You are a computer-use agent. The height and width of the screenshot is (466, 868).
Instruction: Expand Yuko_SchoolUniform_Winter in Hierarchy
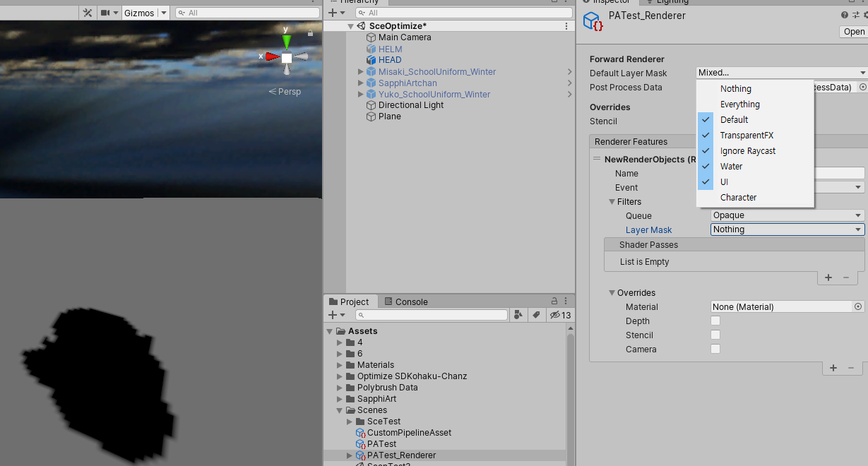click(x=361, y=94)
